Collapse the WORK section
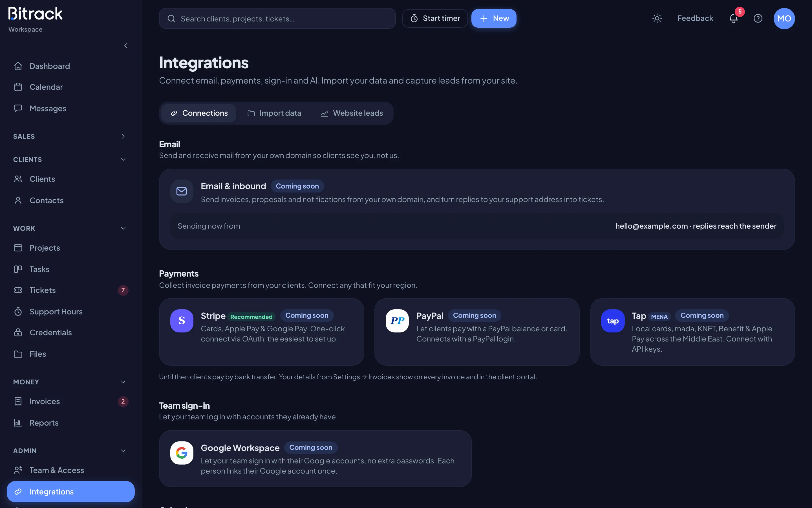812x508 pixels. click(x=70, y=229)
